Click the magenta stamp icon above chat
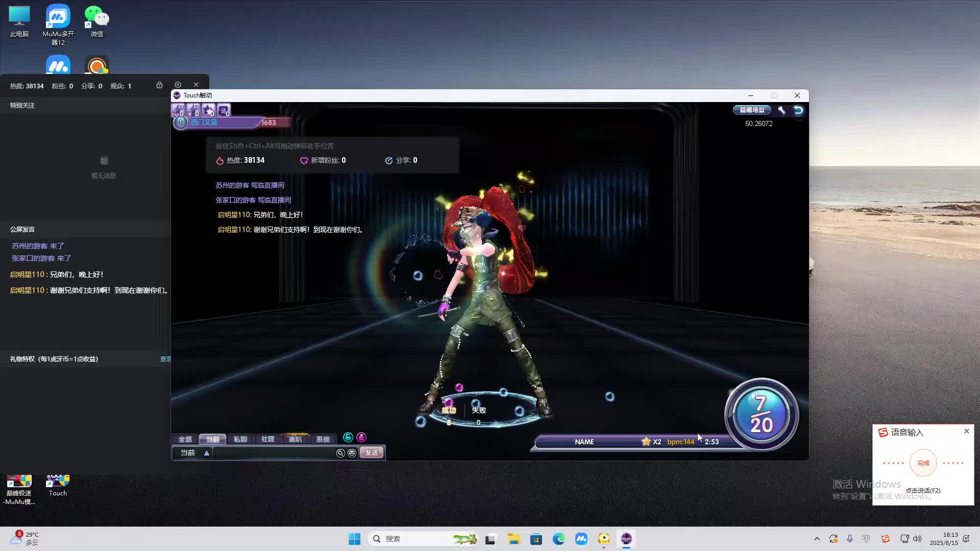The image size is (980, 551). tap(361, 437)
